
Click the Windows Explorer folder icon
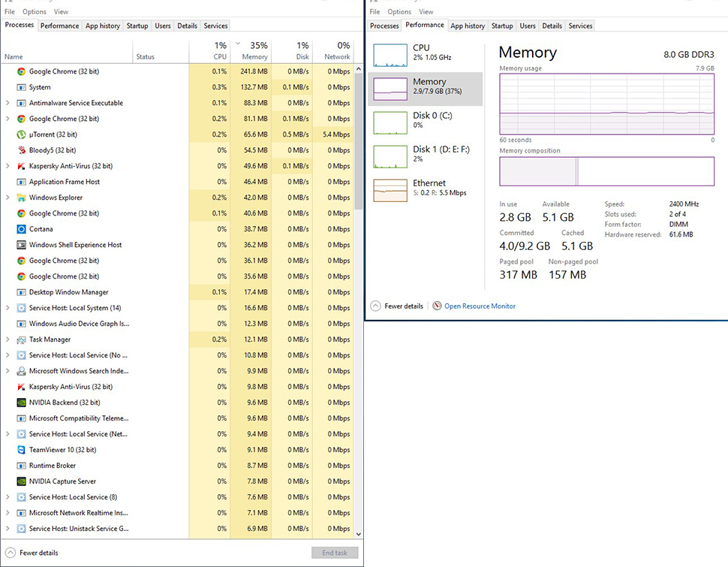pos(22,198)
